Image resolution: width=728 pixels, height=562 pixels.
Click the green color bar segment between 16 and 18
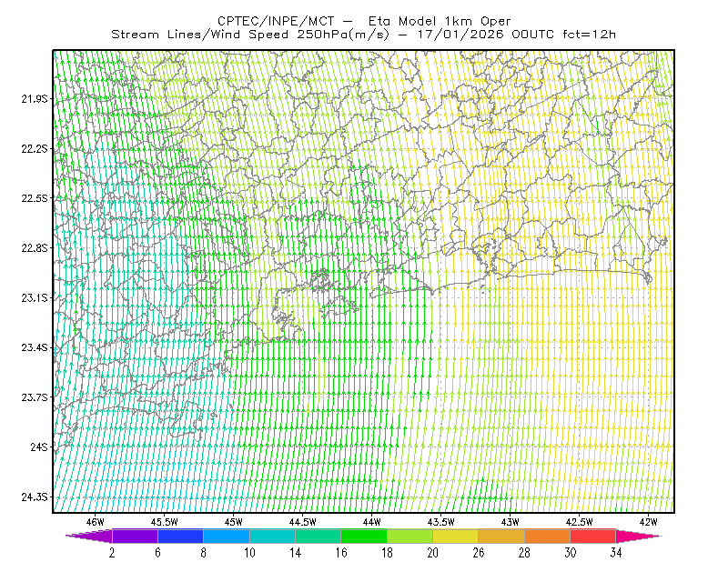click(364, 536)
